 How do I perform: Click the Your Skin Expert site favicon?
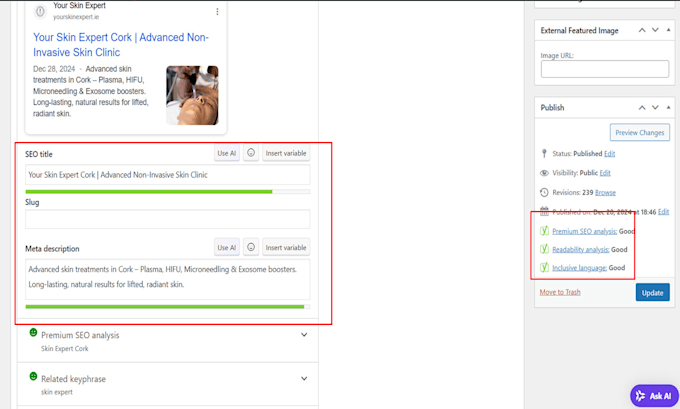point(40,11)
